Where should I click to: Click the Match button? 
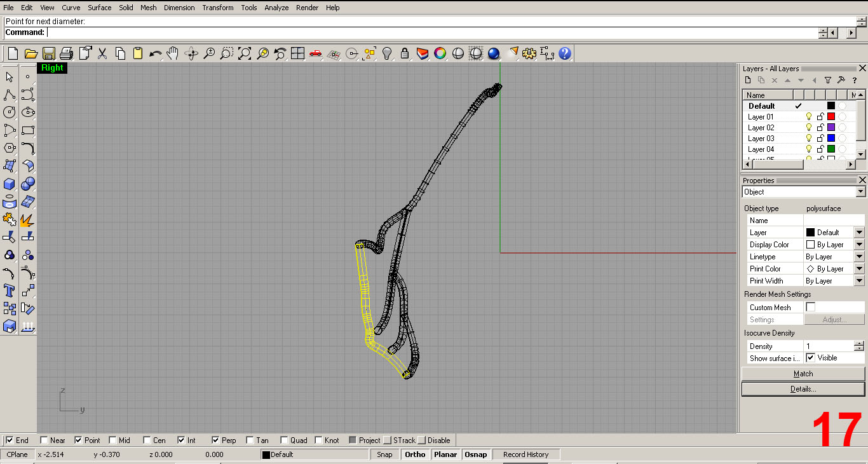803,374
